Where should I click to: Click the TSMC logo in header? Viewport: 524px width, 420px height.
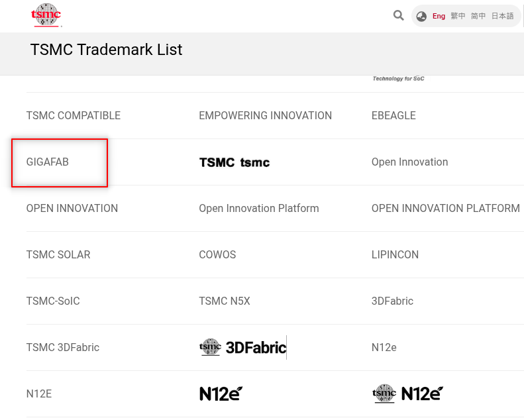pos(46,15)
